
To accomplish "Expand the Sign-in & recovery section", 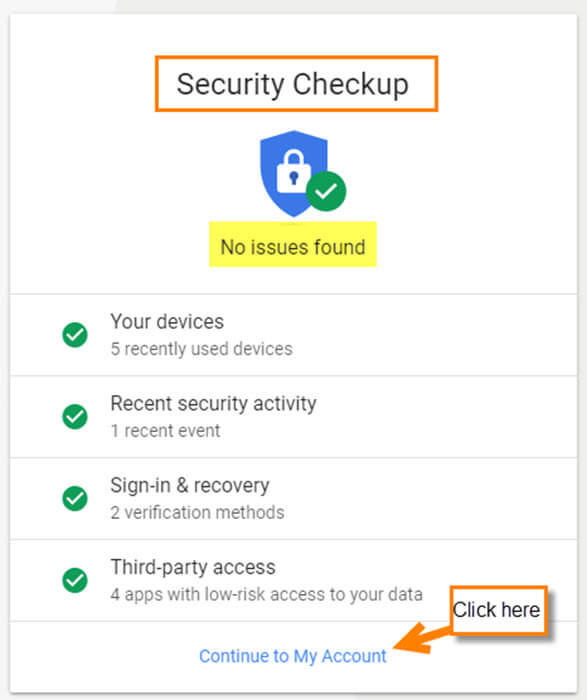I will 293,498.
